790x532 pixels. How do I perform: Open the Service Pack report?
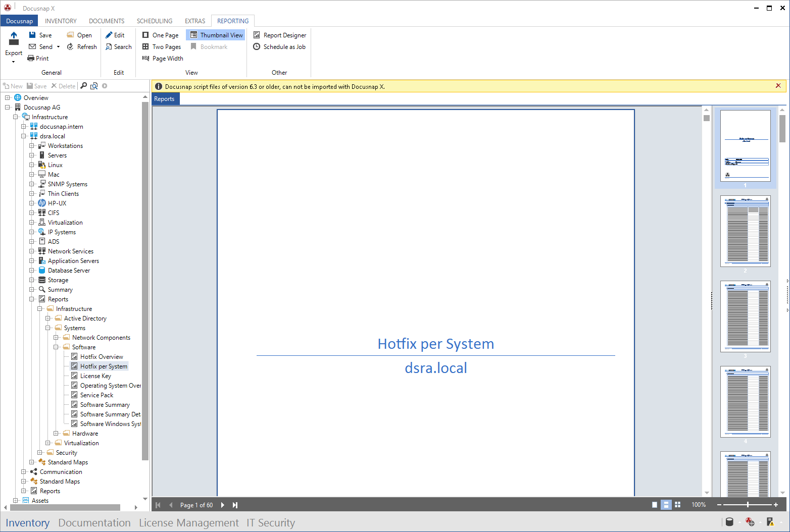[96, 395]
